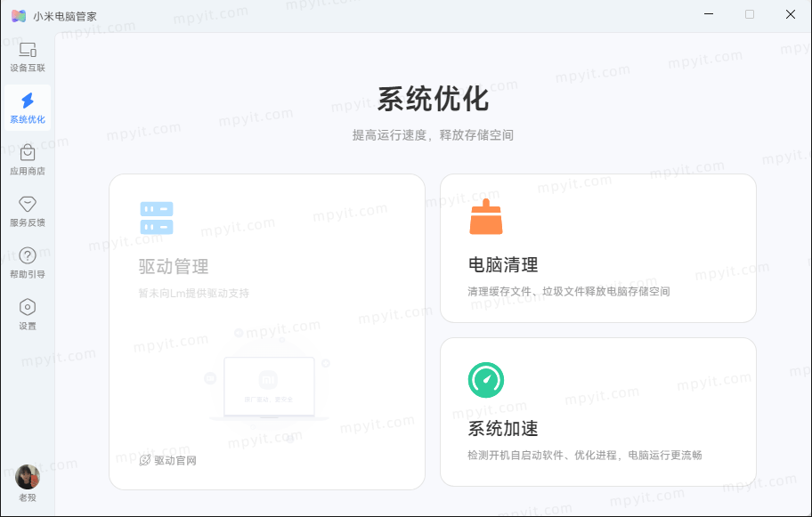This screenshot has width=812, height=517.
Task: Click the disabled maximize window button
Action: pyautogui.click(x=750, y=14)
